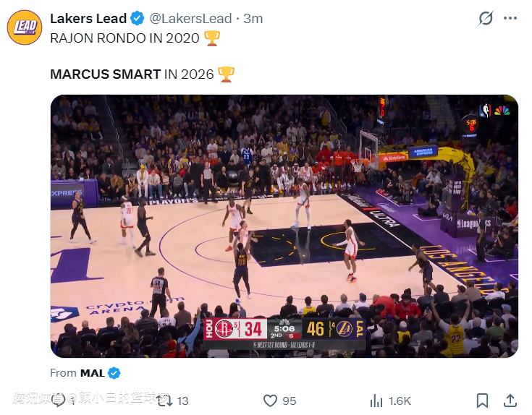Click the reply speech bubble icon
This screenshot has width=532, height=415.
59,400
